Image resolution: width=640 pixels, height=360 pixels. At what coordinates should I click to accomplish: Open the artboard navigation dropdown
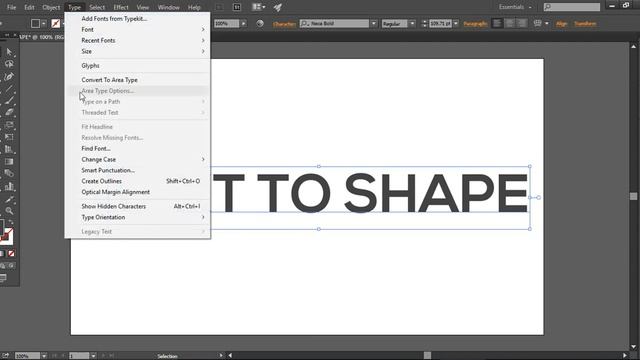click(93, 356)
